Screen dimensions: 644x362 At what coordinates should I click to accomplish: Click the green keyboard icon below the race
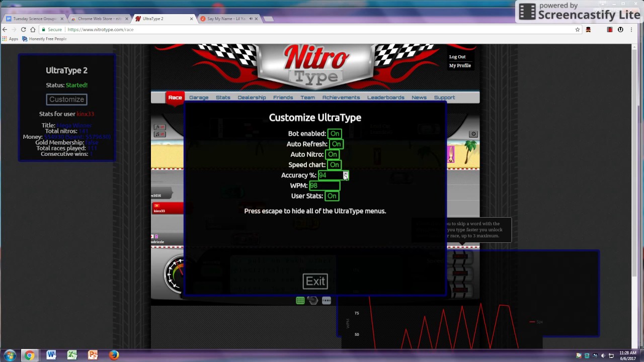300,301
